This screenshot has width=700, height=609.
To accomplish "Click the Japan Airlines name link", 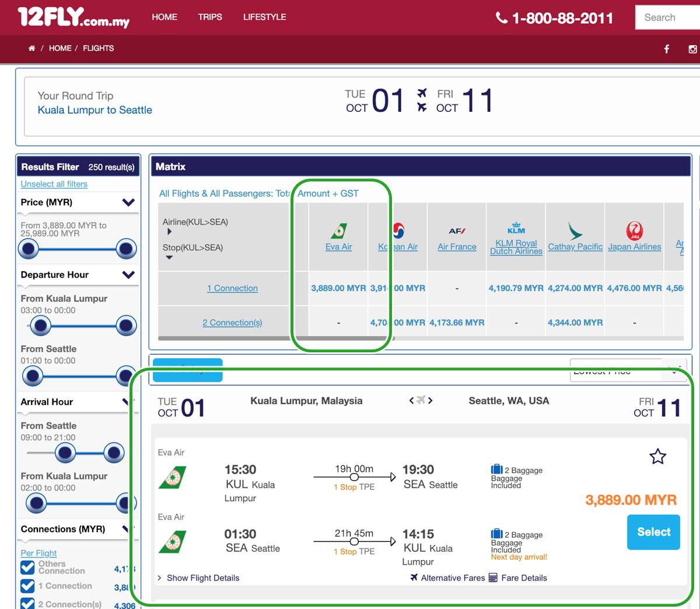I will 635,247.
